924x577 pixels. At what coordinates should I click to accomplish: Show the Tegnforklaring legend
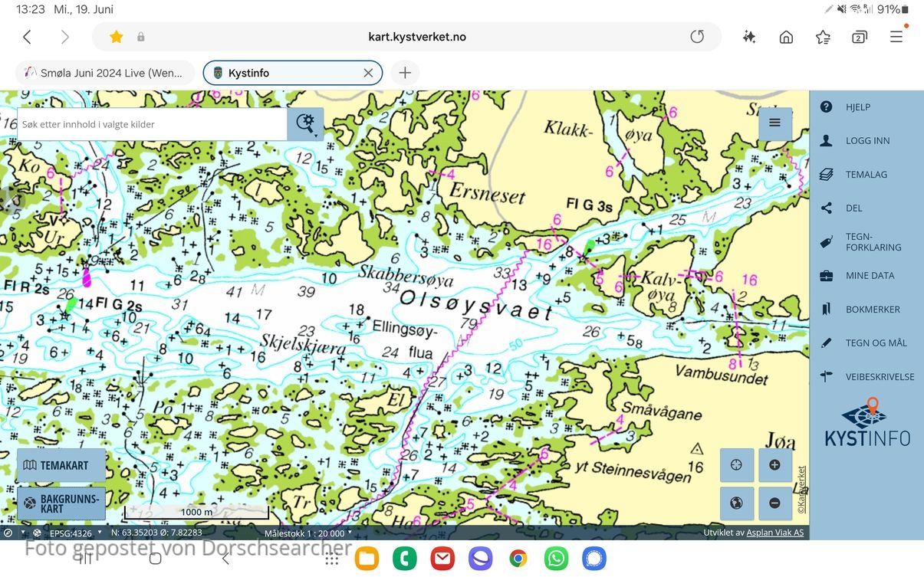point(826,242)
